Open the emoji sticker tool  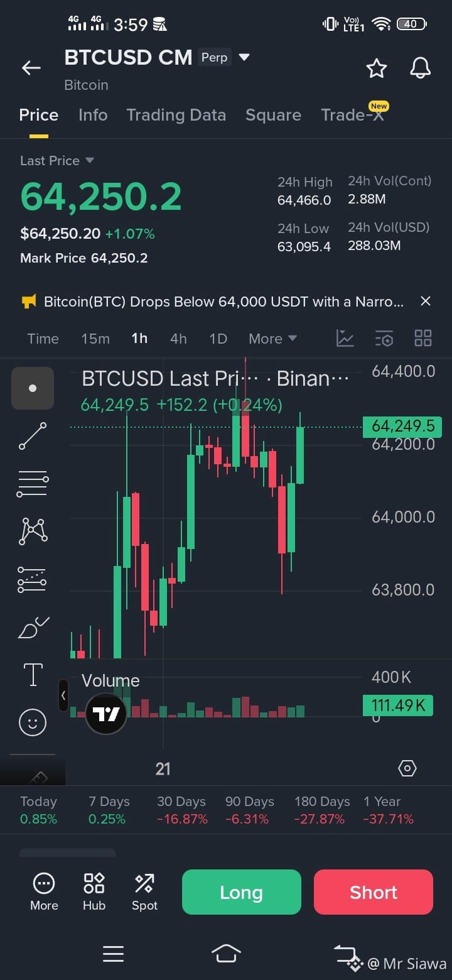tap(33, 722)
